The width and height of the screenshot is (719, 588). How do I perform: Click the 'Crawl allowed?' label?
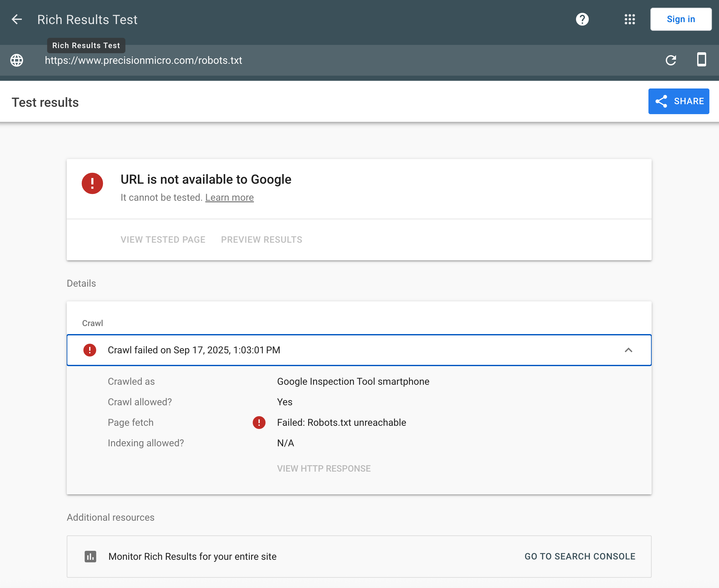140,402
